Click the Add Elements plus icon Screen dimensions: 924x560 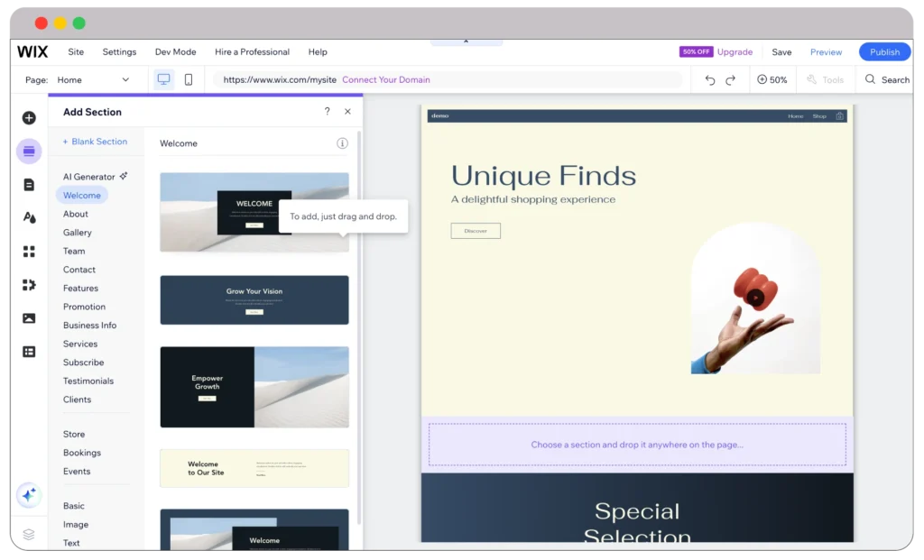(29, 118)
